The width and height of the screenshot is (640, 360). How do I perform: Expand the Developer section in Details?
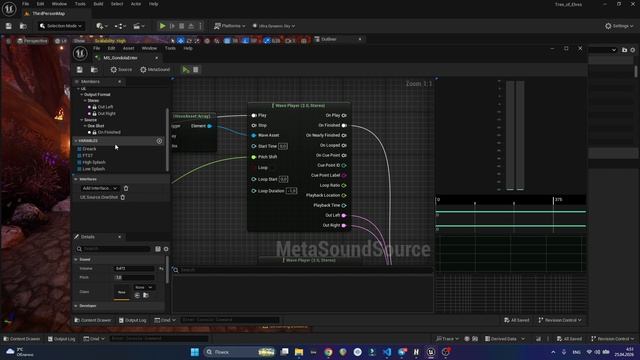pyautogui.click(x=76, y=306)
